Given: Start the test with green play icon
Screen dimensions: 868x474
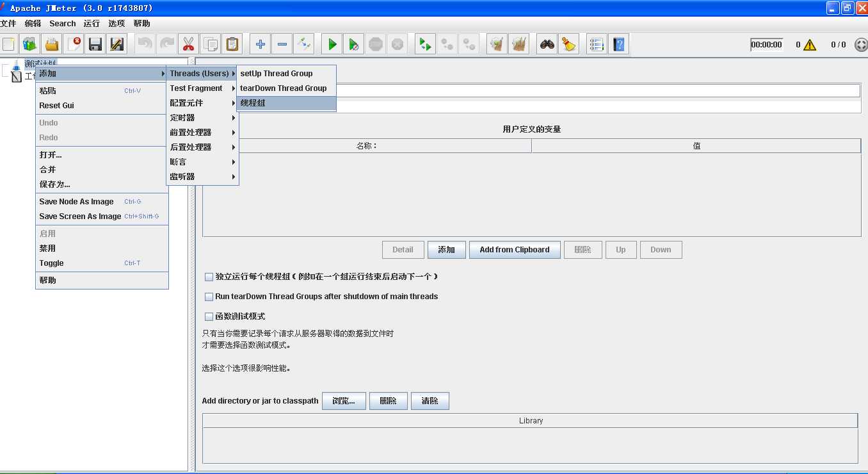Looking at the screenshot, I should [x=332, y=44].
